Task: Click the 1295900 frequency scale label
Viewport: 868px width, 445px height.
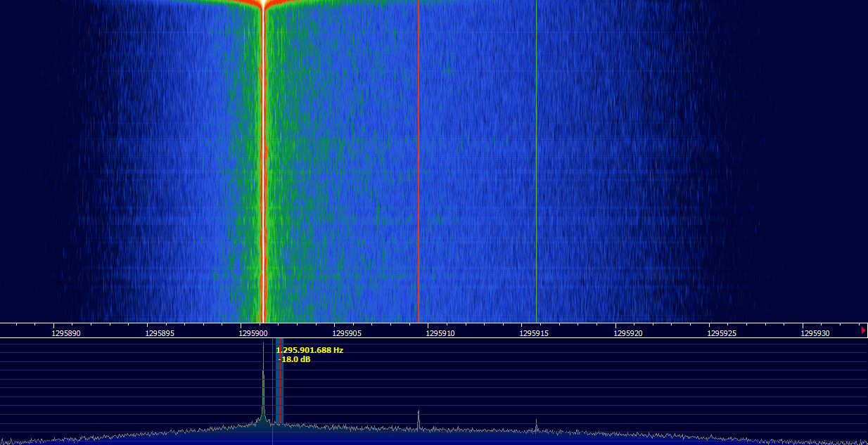Action: pyautogui.click(x=253, y=333)
